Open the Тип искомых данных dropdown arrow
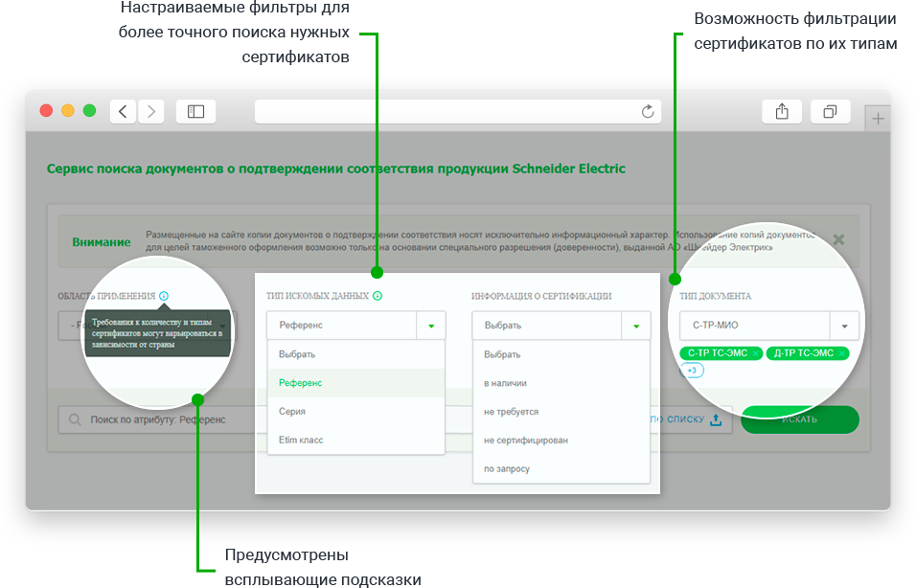 point(431,326)
